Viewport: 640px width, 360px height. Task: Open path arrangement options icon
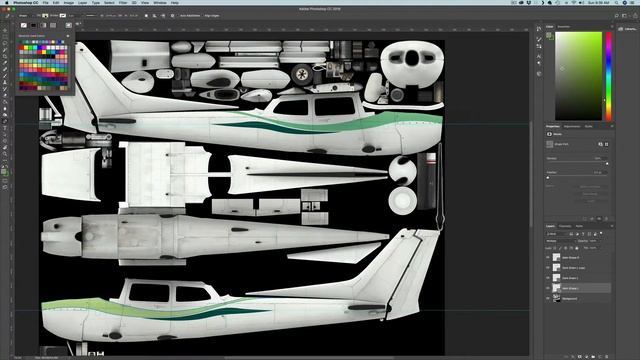click(163, 16)
